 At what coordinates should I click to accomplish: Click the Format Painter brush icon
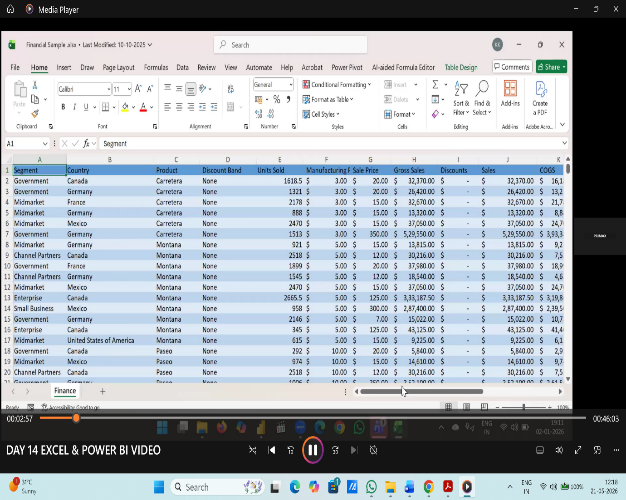pyautogui.click(x=35, y=114)
